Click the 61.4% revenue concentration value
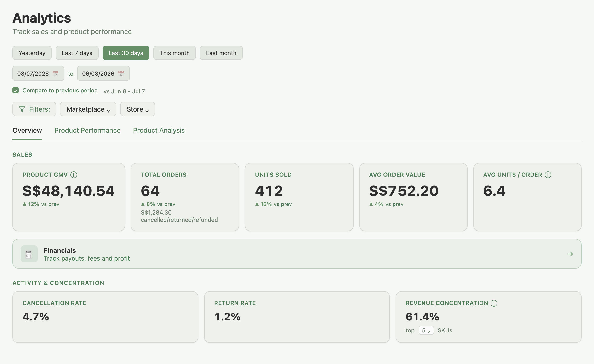This screenshot has width=594, height=364. pyautogui.click(x=422, y=317)
